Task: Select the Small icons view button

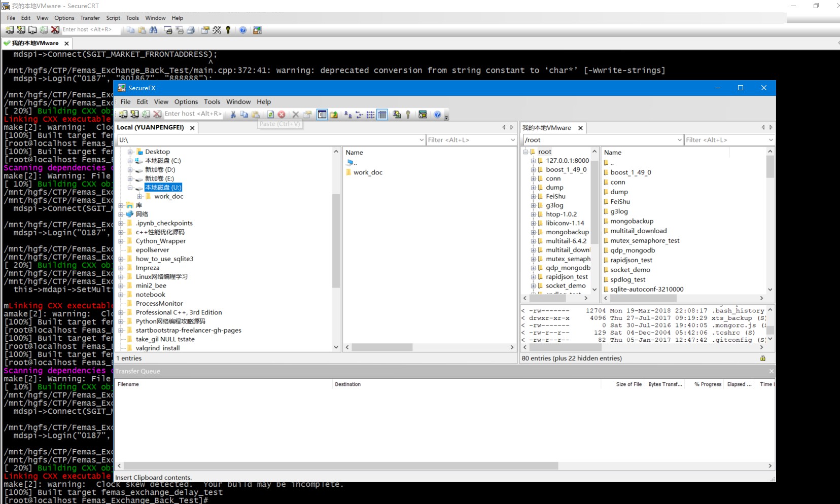Action: (x=359, y=115)
